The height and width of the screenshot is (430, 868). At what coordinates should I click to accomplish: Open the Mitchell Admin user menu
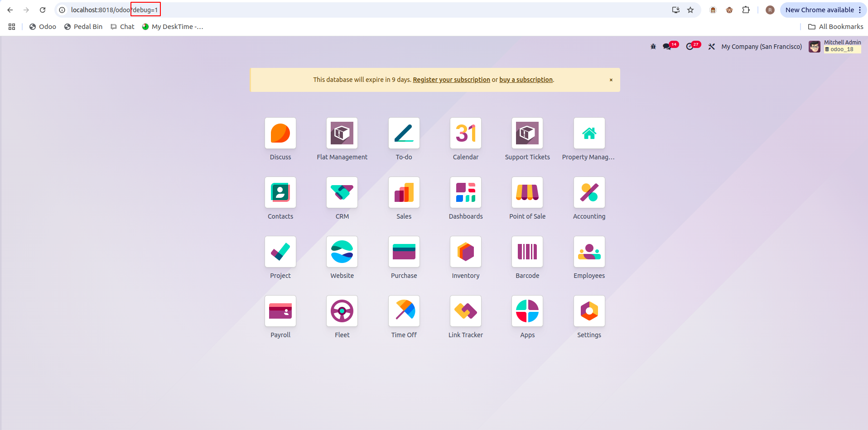click(x=835, y=47)
